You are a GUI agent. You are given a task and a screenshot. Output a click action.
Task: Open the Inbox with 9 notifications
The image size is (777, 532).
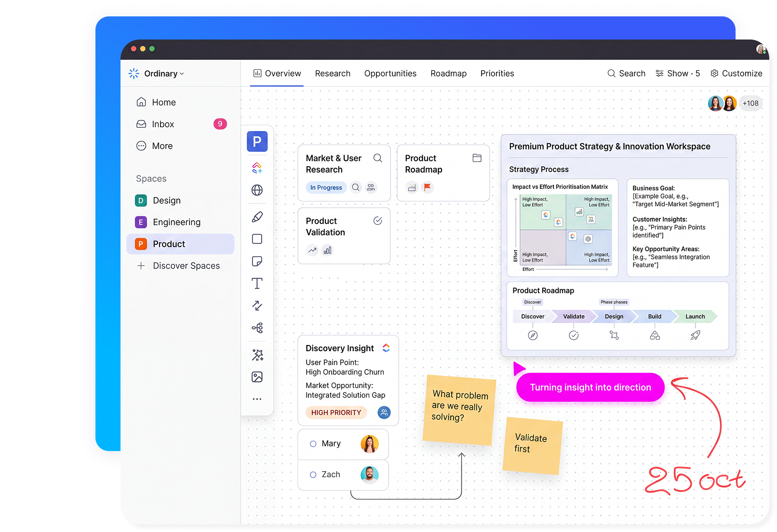[180, 124]
